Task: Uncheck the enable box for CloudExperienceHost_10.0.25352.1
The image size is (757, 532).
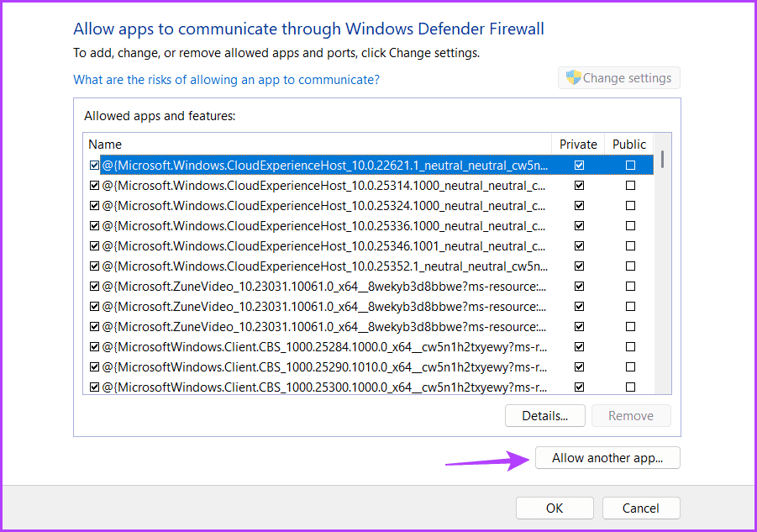Action: 95,266
